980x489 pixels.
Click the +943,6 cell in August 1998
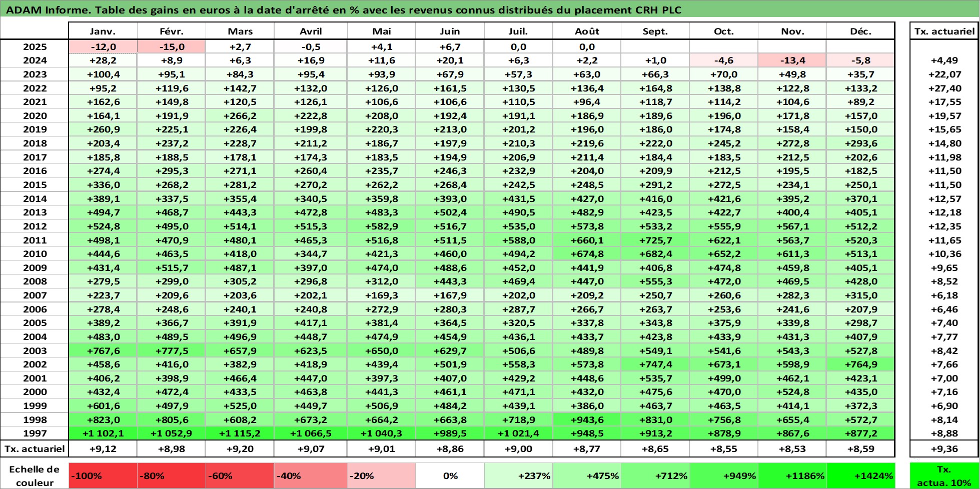(587, 419)
